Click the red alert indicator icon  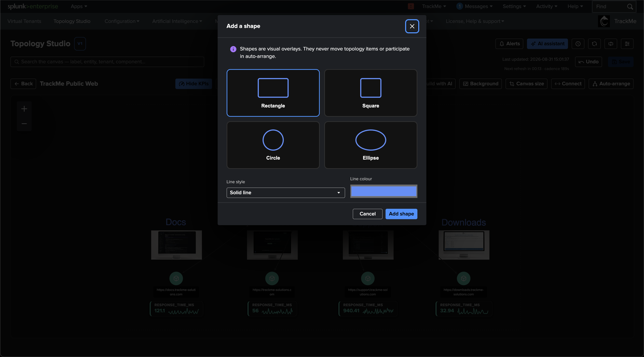(411, 7)
